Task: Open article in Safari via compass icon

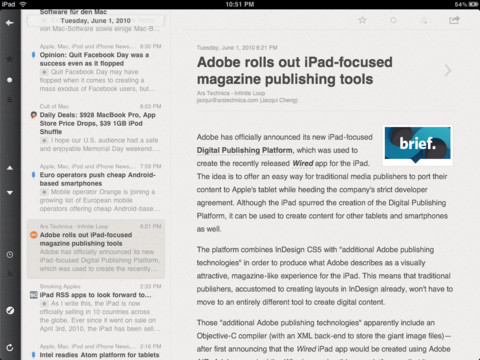Action: click(10, 311)
